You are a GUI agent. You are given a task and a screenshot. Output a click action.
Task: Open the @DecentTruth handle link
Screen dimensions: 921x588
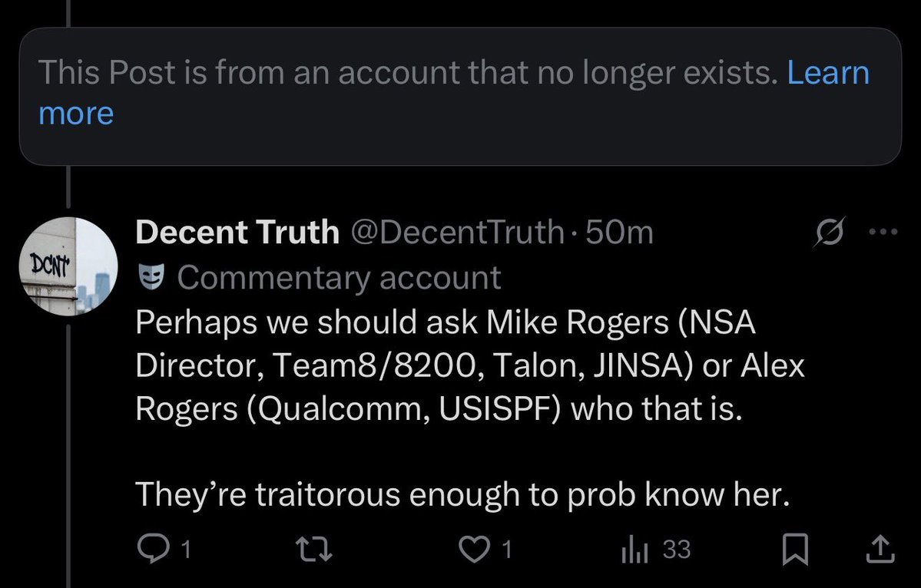click(x=457, y=231)
